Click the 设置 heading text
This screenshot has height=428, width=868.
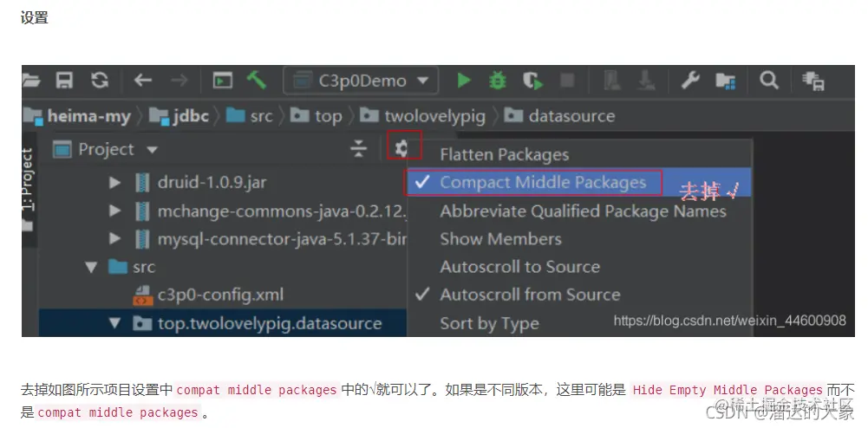(x=35, y=18)
